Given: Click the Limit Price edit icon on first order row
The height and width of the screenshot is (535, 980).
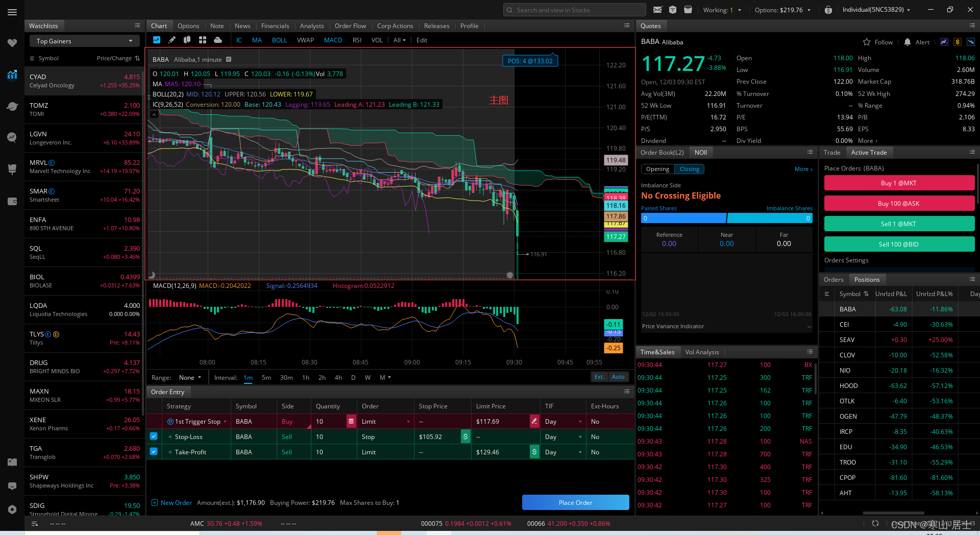Looking at the screenshot, I should tap(534, 421).
